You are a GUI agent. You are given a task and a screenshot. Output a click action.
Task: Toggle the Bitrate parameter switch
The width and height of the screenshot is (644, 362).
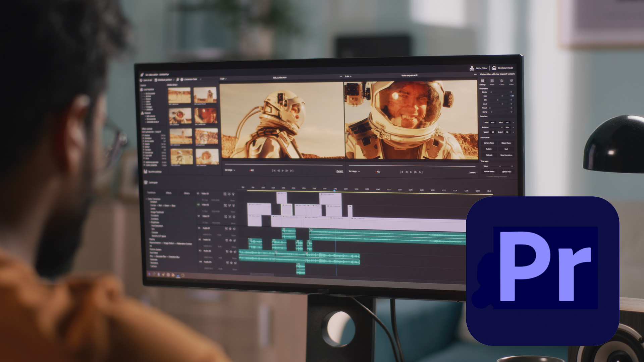[511, 92]
